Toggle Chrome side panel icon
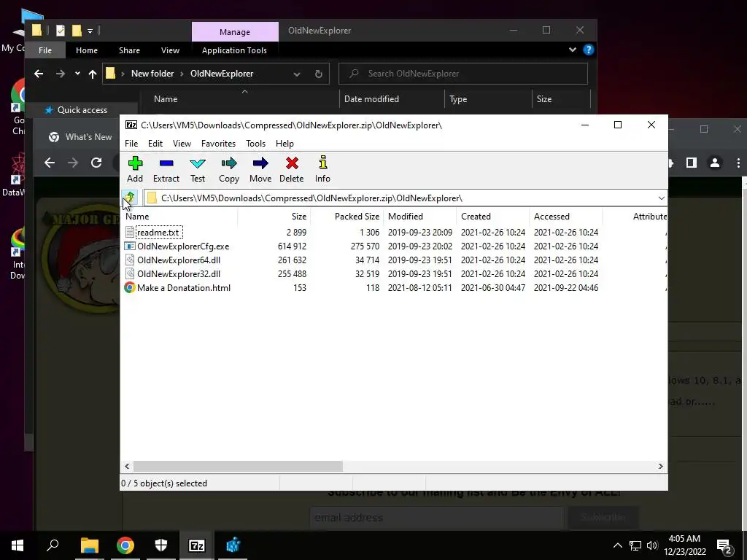Screen dimensions: 747x560 692,163
